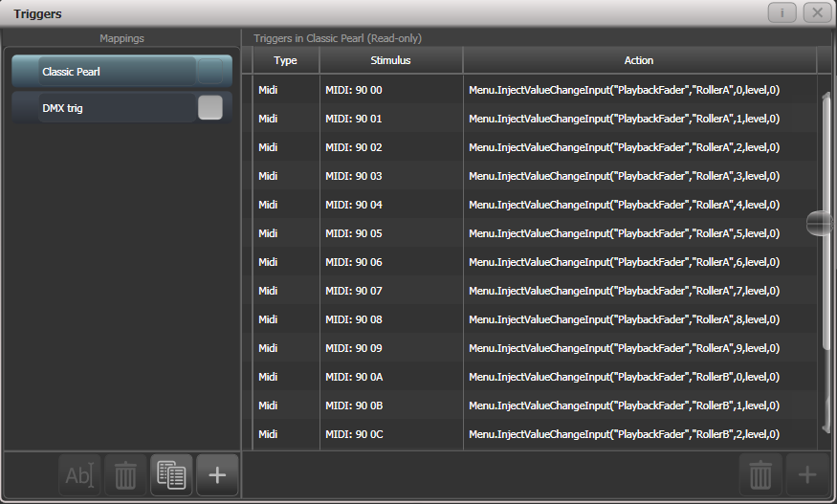Click the Midi type cell for MIDI: 90 05
This screenshot has height=504, width=837.
tap(286, 233)
